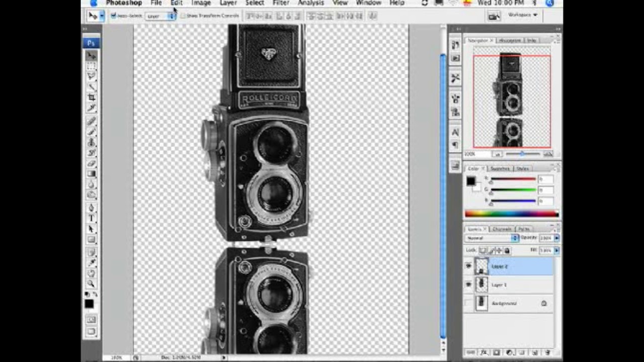
Task: Open the Auto-Select Layer dropdown
Action: coord(160,16)
